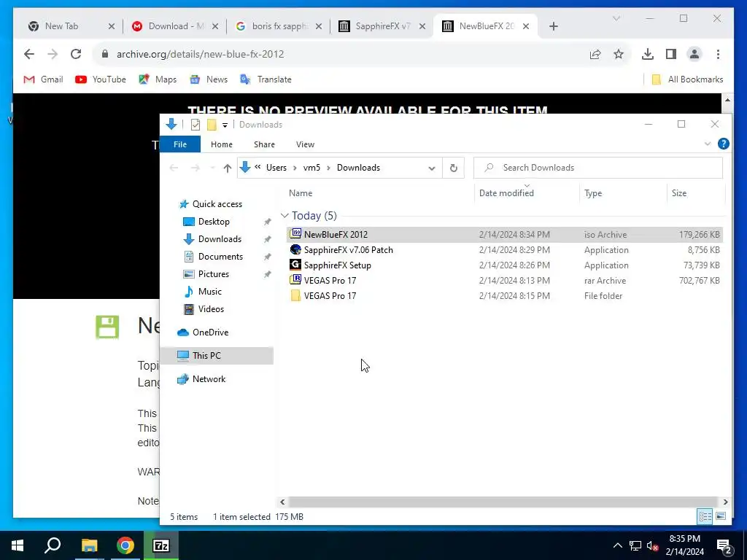This screenshot has height=560, width=747.
Task: Open the Share ribbon tab
Action: 264,144
